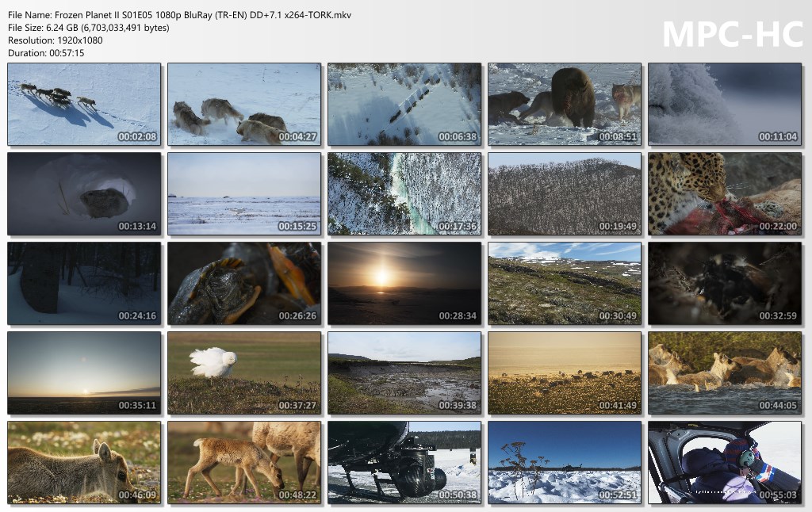Click the Resolution: 1920x1080 line
Image resolution: width=812 pixels, height=512 pixels.
pyautogui.click(x=55, y=40)
